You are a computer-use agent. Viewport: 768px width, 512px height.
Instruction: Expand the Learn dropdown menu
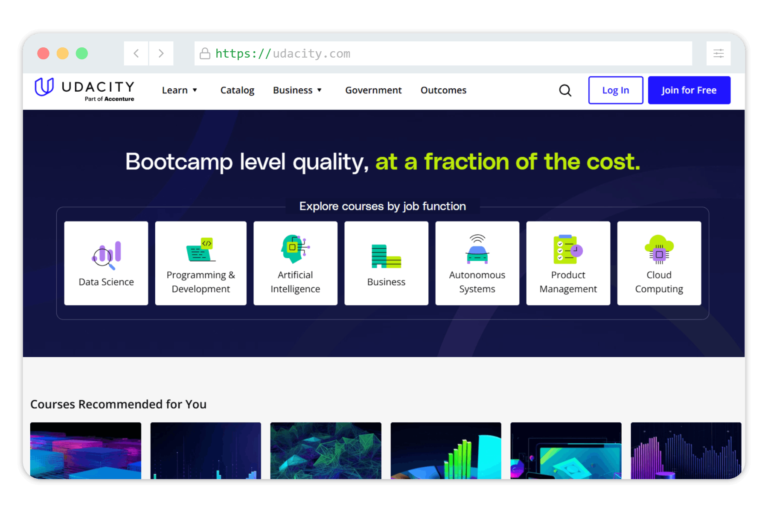coord(179,90)
